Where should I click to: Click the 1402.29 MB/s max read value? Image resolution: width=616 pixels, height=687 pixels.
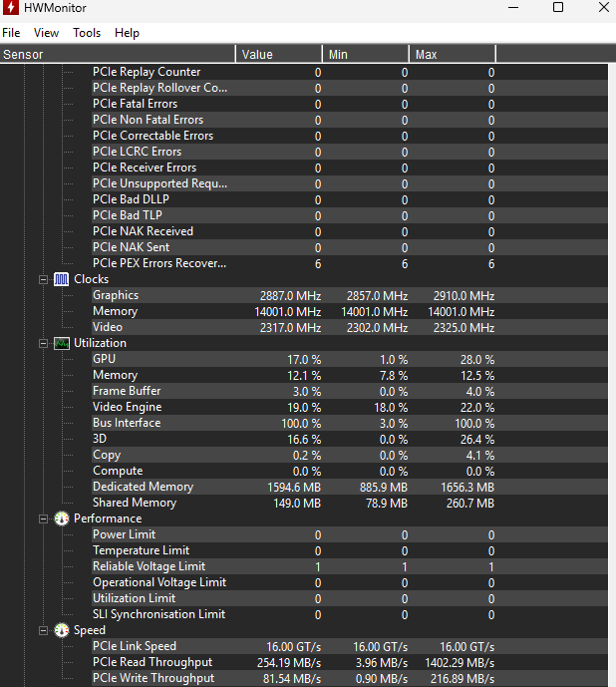pyautogui.click(x=460, y=663)
